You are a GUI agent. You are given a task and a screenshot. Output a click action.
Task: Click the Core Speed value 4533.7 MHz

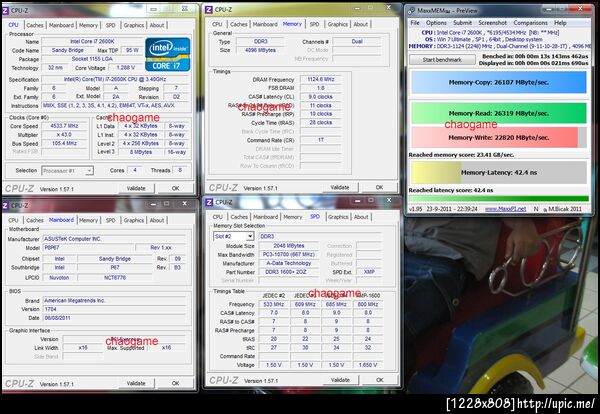pos(64,126)
